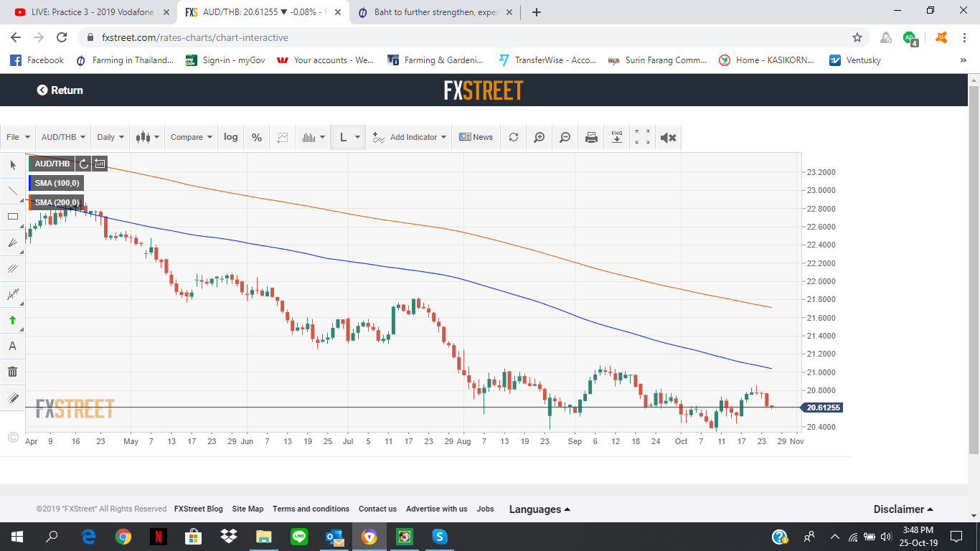Toggle the crosshair grid icon
The height and width of the screenshot is (551, 980).
coord(283,137)
